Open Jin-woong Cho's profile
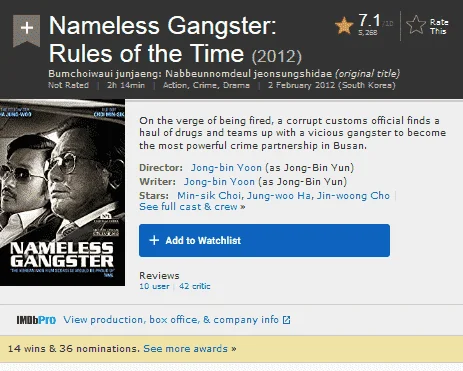The width and height of the screenshot is (463, 371). click(x=353, y=196)
